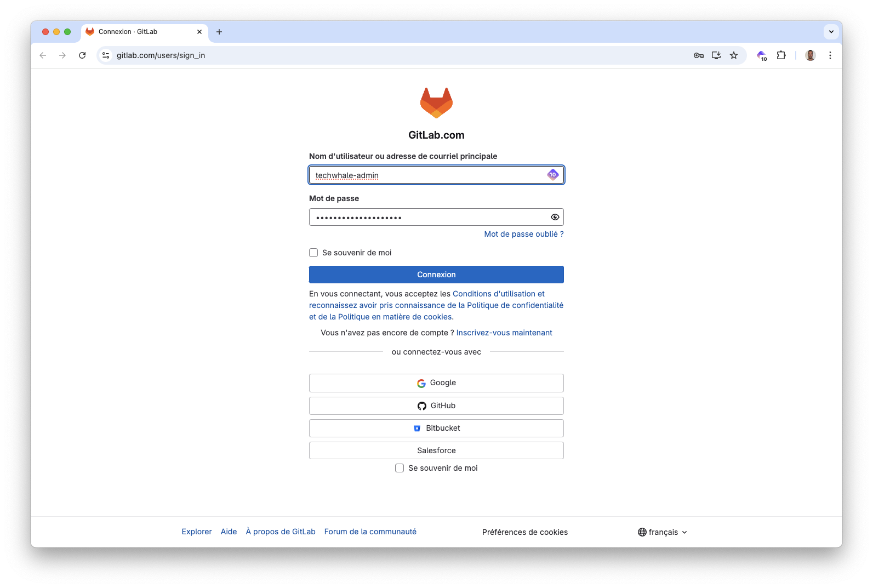
Task: Show password using the eye icon
Action: coord(555,217)
